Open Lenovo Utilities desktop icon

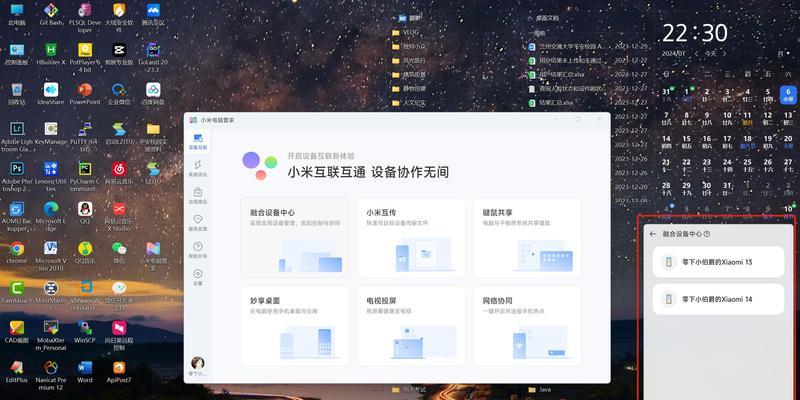click(x=51, y=177)
